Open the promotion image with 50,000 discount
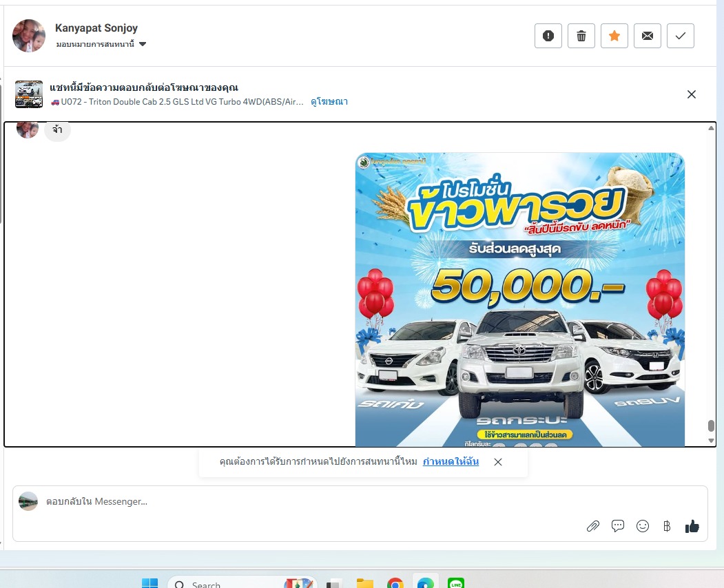 coord(520,300)
